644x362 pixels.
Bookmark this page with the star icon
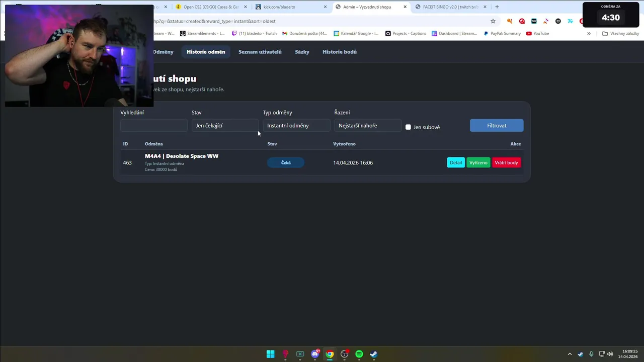493,21
